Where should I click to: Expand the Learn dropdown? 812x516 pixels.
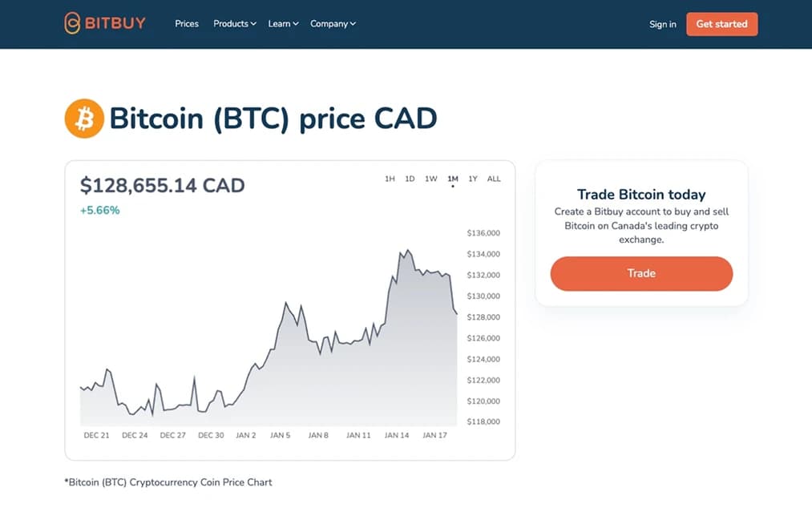click(281, 24)
